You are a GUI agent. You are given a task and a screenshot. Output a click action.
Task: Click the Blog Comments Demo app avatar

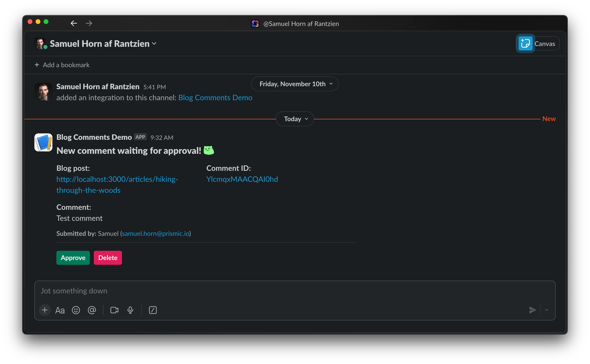click(43, 142)
